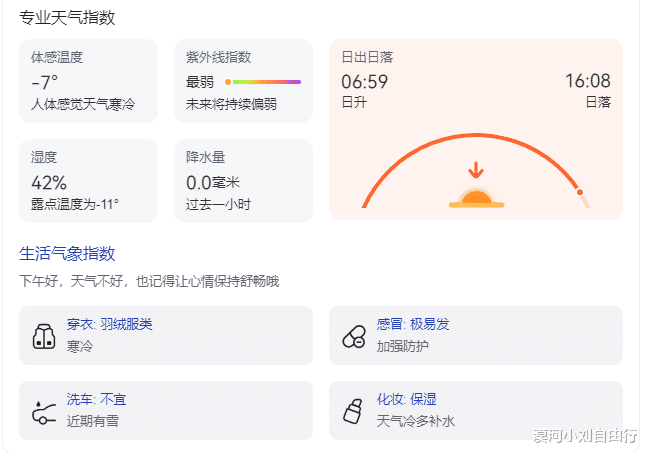Click the 16:08 sunset time
645x453 pixels.
point(587,81)
